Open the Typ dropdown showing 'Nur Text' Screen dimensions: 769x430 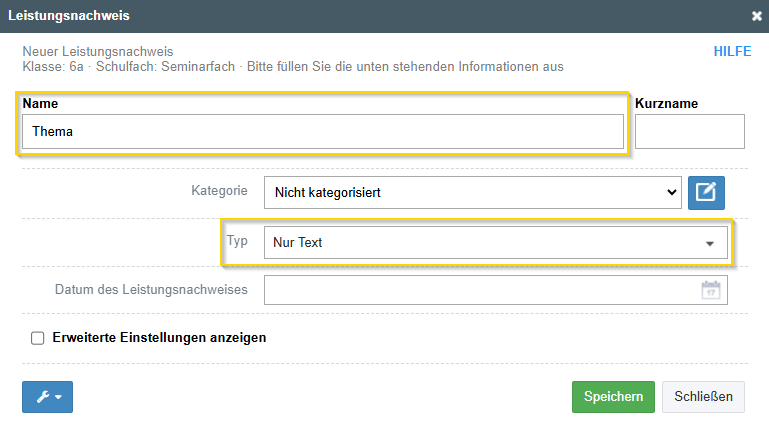496,243
